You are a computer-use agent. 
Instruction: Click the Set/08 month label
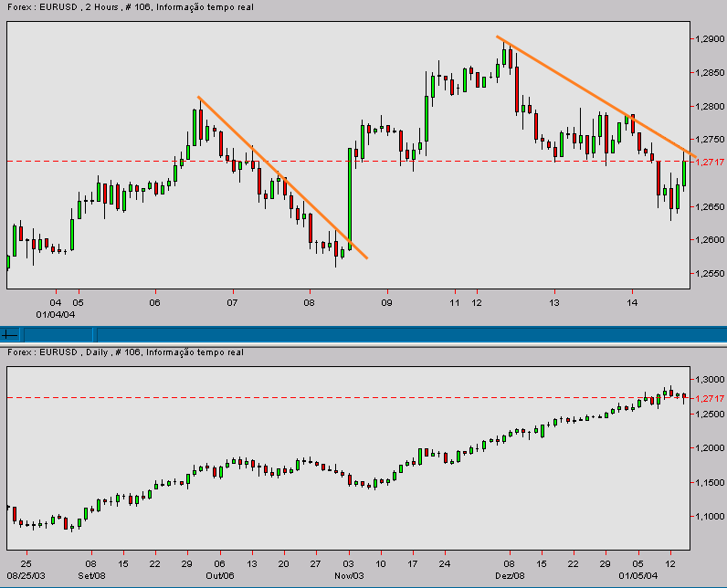(92, 576)
